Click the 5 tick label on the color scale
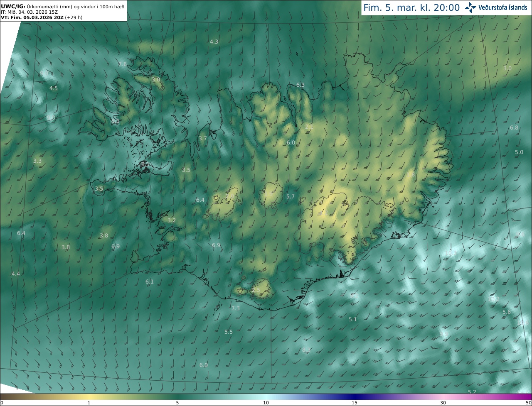Screen dimensions: 532x406 [x=177, y=403]
